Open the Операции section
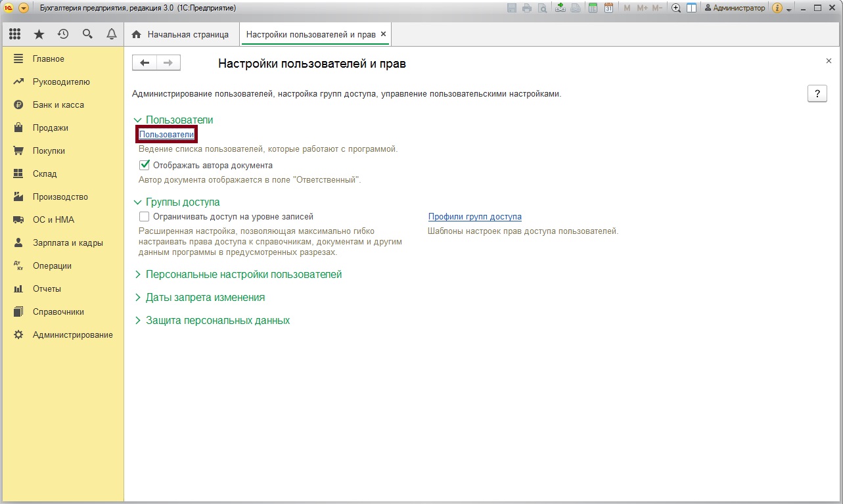The width and height of the screenshot is (843, 504). 52,265
